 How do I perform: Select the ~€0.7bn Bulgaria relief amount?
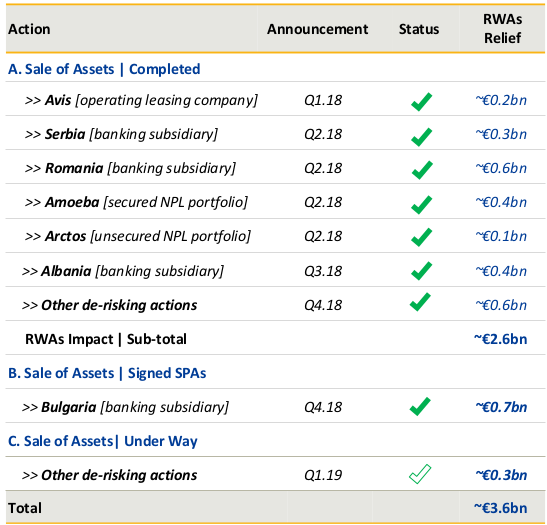click(x=501, y=407)
